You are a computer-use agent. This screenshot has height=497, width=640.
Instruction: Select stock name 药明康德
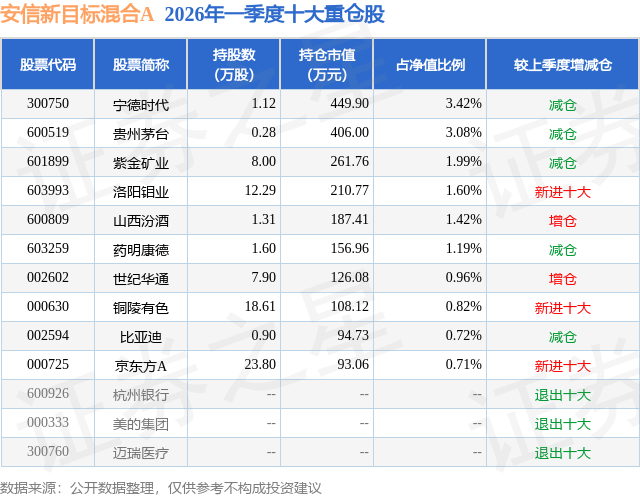141,250
